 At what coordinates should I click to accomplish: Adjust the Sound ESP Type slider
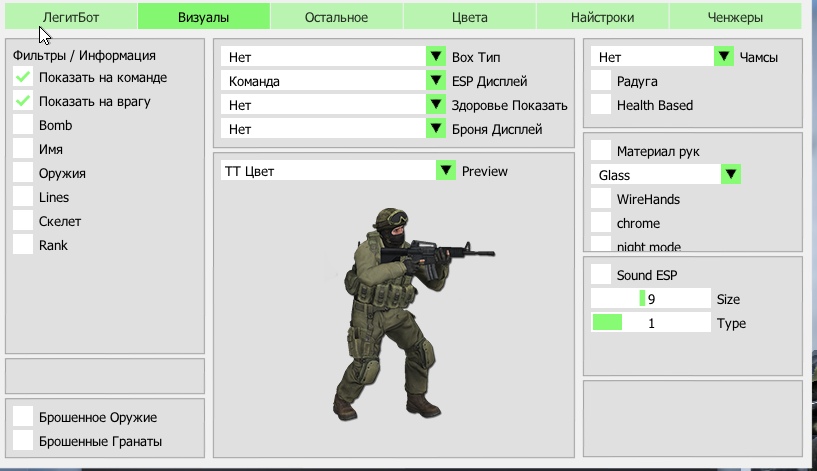(x=651, y=323)
